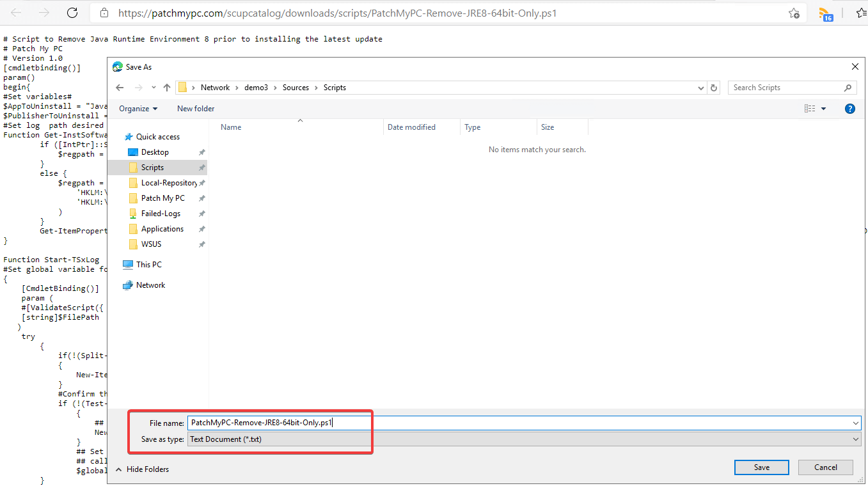Select Quick access in navigation pane
868x486 pixels.
[157, 137]
